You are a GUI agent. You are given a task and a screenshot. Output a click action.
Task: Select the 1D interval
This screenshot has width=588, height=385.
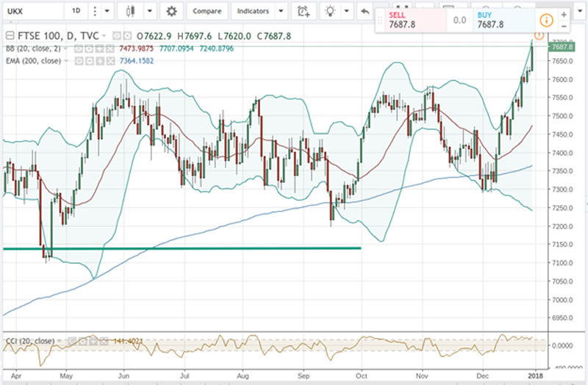coord(76,11)
